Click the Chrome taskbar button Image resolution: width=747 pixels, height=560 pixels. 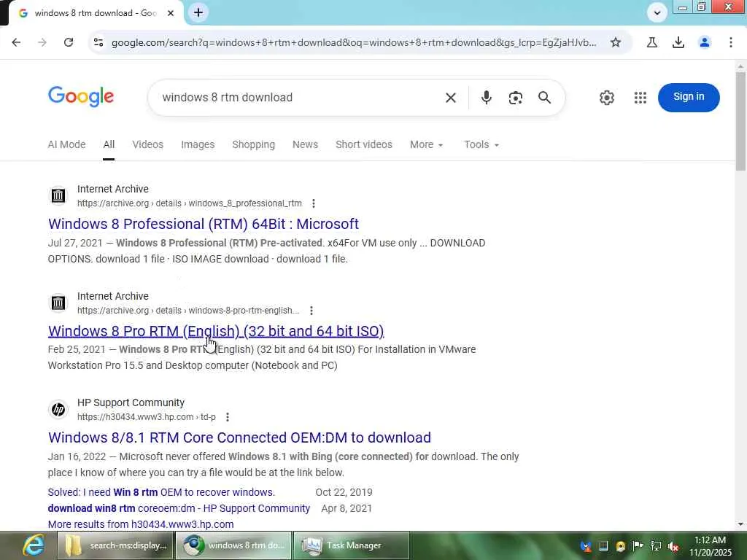(233, 545)
